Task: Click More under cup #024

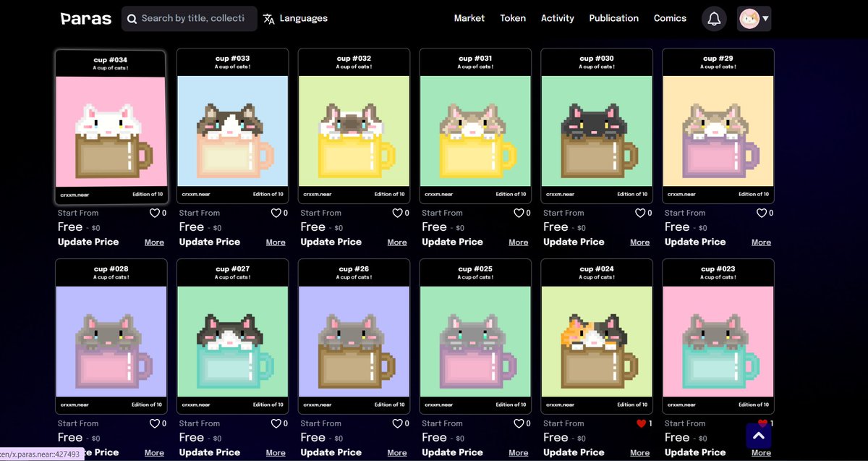Action: (640, 453)
